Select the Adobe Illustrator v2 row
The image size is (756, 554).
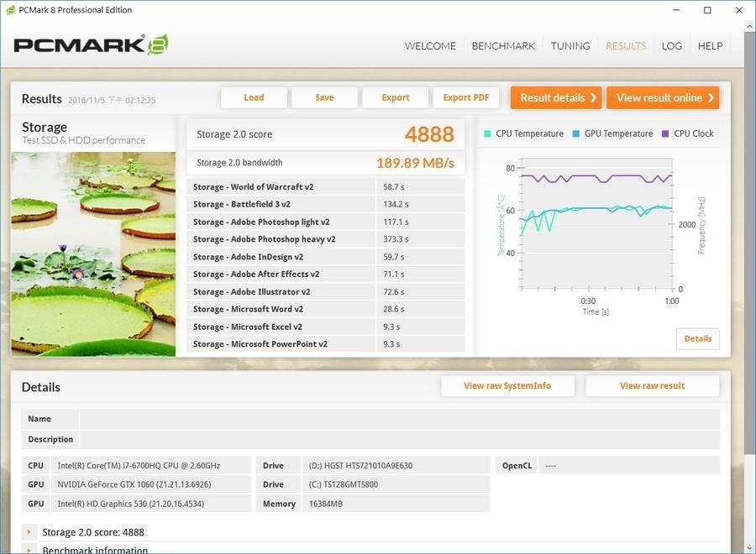point(325,291)
